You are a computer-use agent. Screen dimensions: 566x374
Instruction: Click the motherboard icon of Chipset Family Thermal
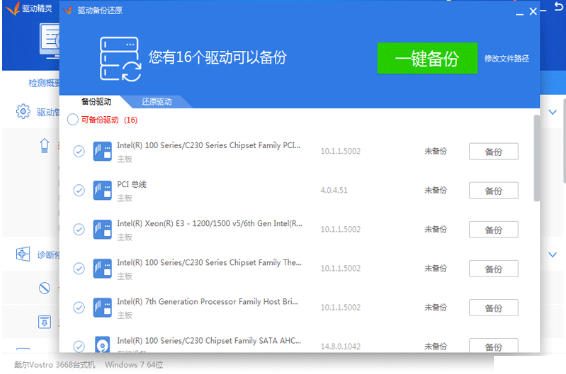click(103, 268)
